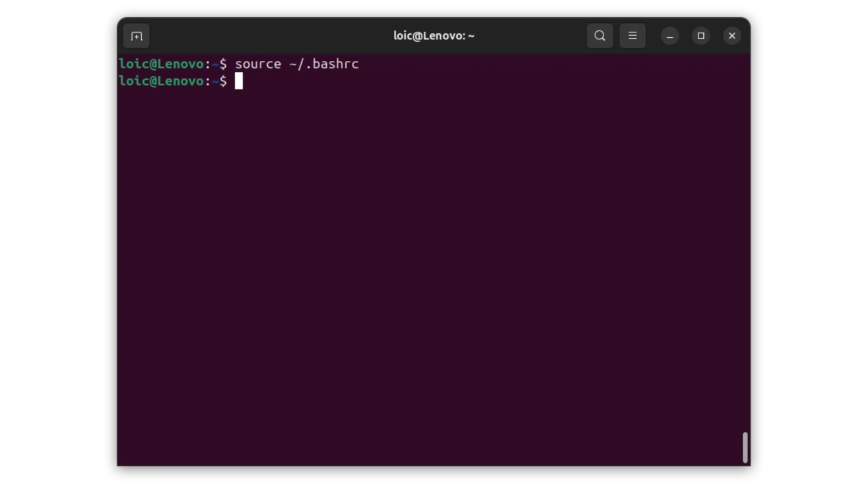Open a new terminal tab

click(x=136, y=36)
